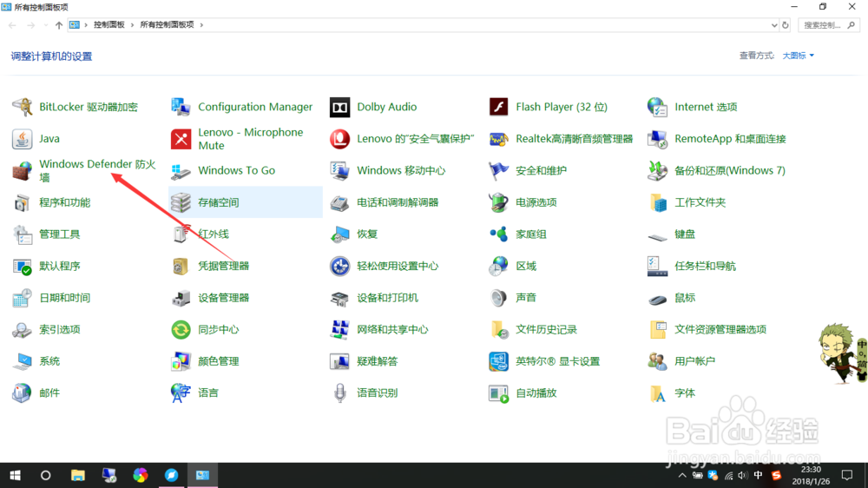Open Realtek高清晰音频管理器 icon

pos(499,138)
